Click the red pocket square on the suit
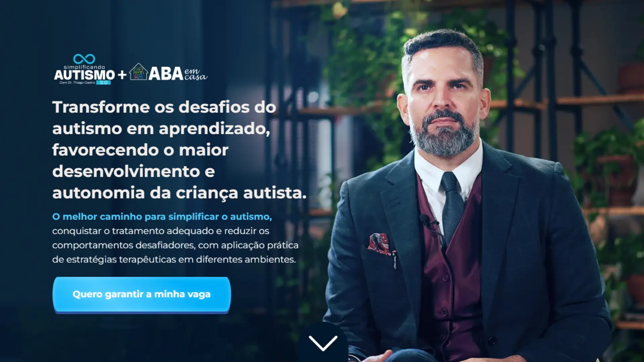The image size is (644, 362). point(379,243)
